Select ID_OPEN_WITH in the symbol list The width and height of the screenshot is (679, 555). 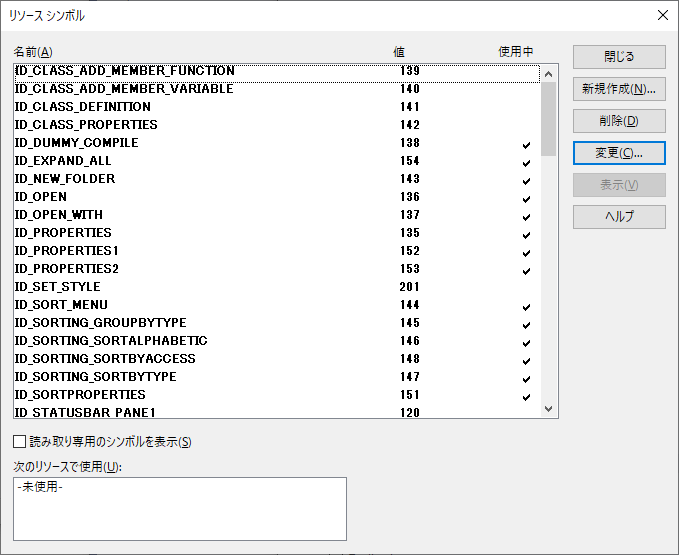click(x=59, y=215)
